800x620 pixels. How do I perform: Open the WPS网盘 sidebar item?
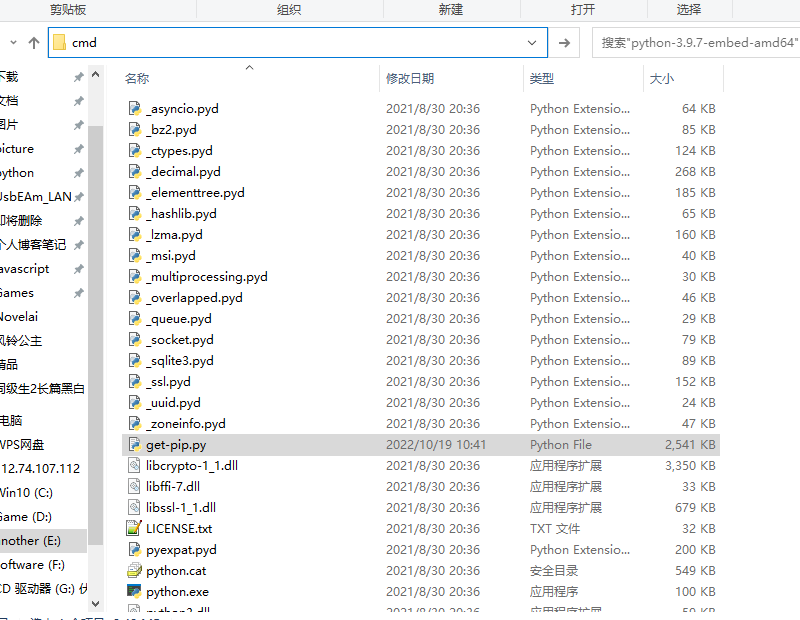tap(22, 444)
